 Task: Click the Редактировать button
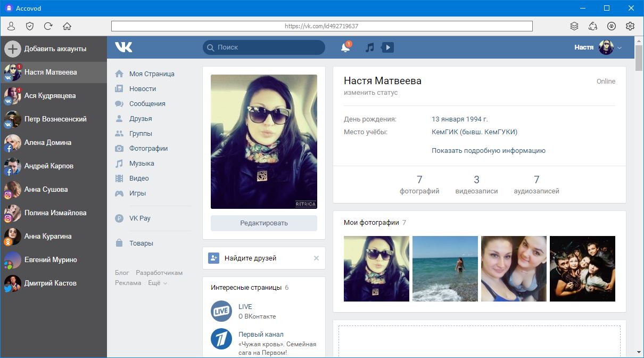click(x=264, y=223)
